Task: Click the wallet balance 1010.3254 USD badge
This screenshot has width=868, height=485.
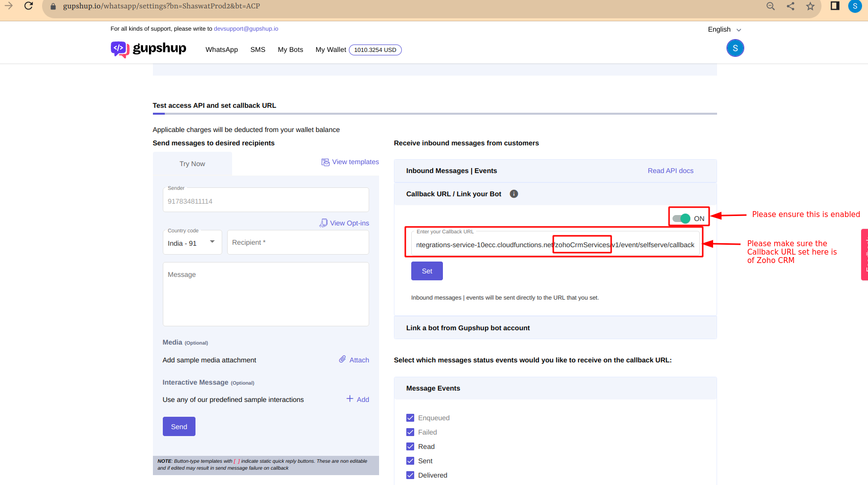Action: pyautogui.click(x=375, y=50)
